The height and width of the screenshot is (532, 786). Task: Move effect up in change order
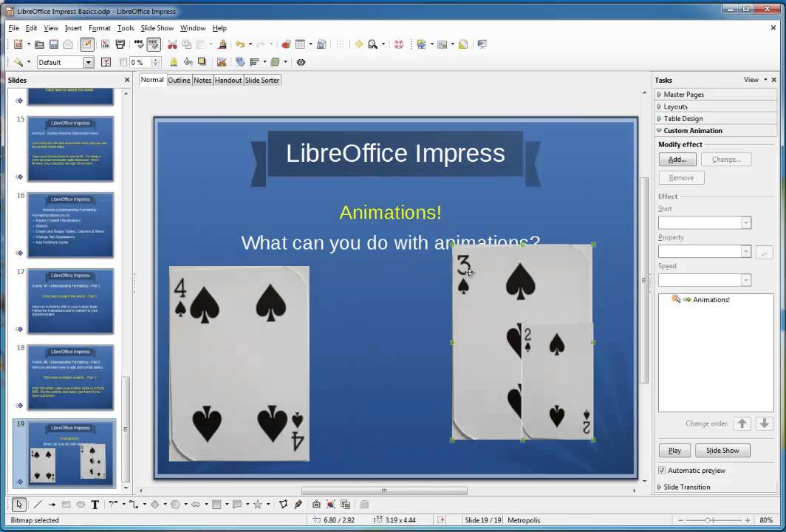point(742,423)
